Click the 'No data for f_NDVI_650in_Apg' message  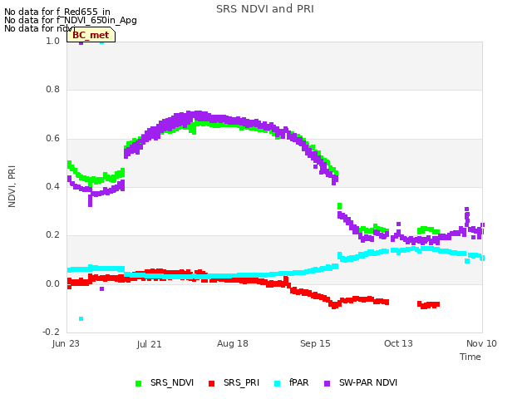71,20
